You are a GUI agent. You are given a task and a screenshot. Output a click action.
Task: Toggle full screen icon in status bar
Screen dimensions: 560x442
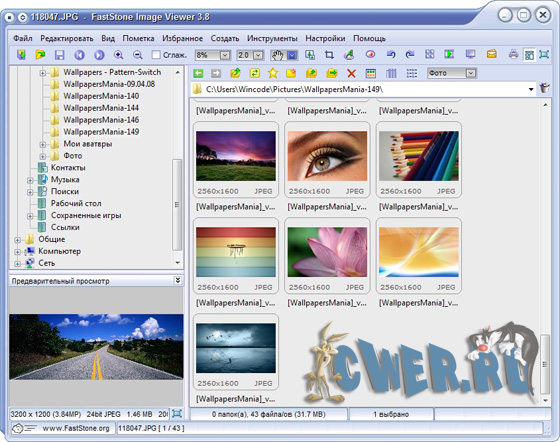click(x=177, y=414)
